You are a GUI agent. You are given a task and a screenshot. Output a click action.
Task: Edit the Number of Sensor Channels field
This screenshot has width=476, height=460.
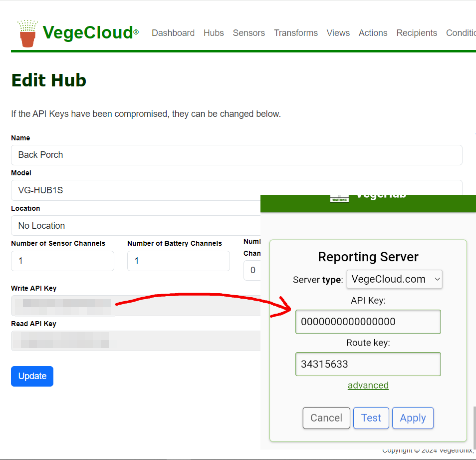tap(62, 261)
